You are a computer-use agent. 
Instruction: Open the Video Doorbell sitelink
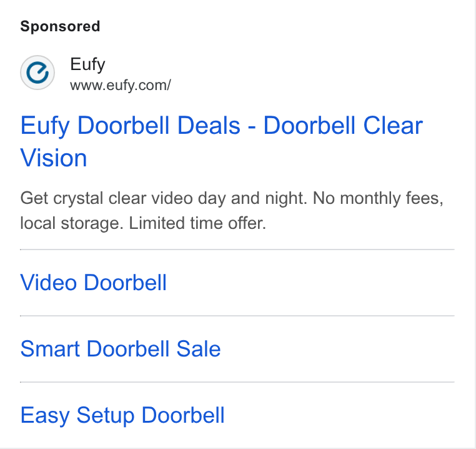coord(94,283)
